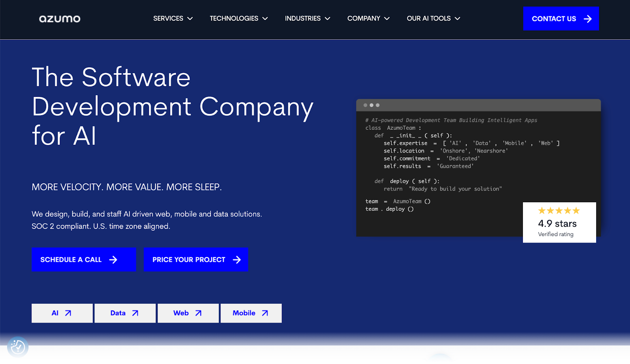Click the self.results code line
Viewport: 630px width, 364px height.
point(428,166)
